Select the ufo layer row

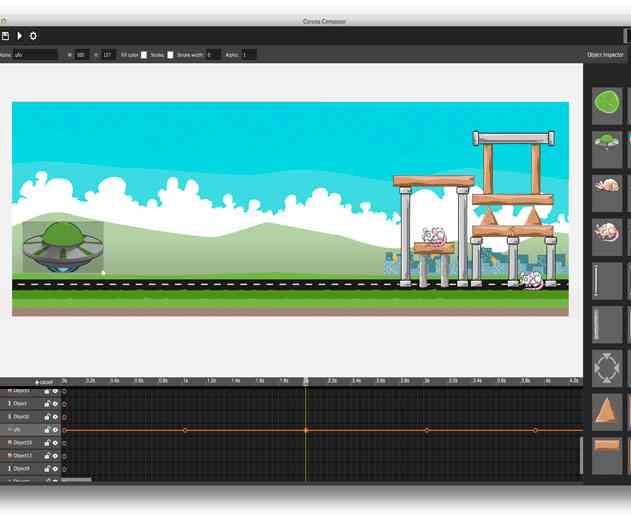30,430
